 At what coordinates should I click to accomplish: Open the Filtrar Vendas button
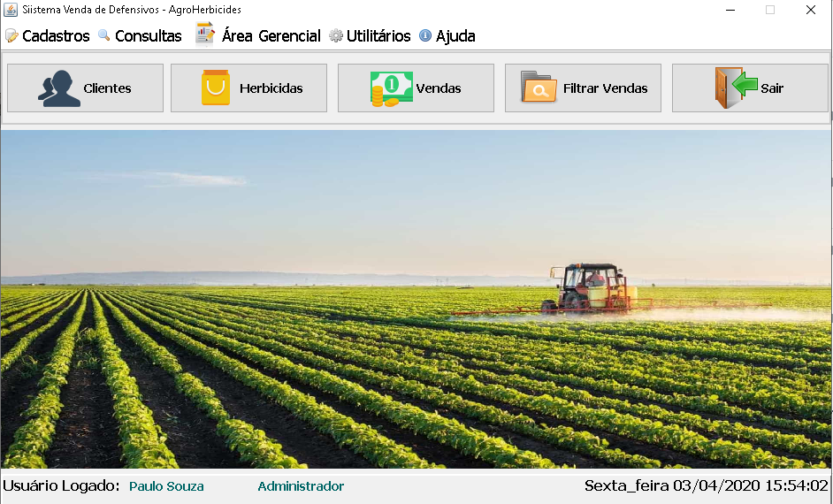583,88
